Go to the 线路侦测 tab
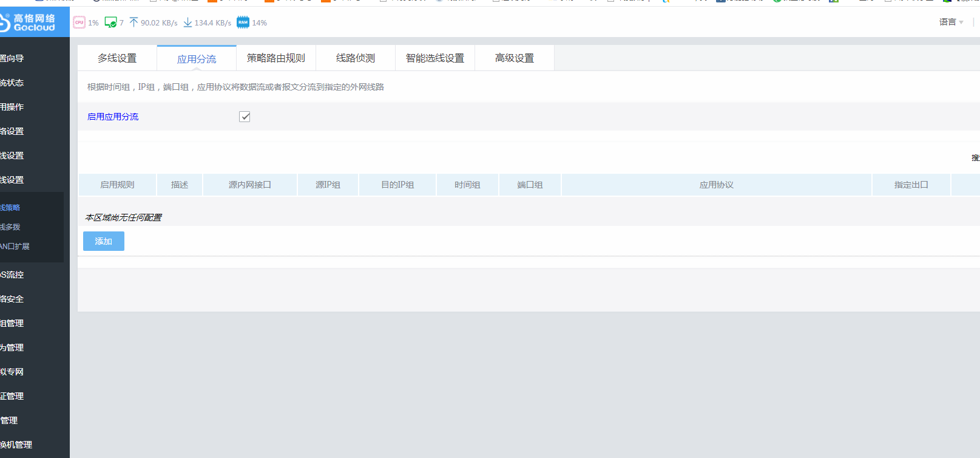The width and height of the screenshot is (980, 458). coord(356,58)
